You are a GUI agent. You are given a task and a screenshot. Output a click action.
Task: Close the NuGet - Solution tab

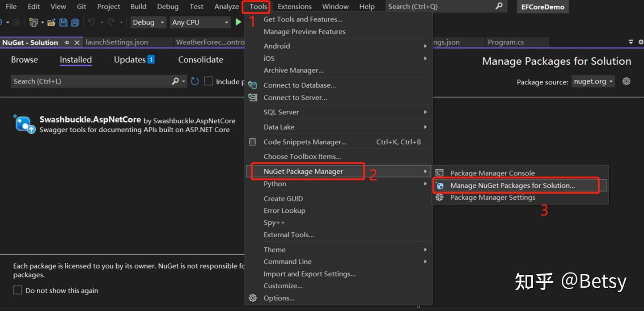click(77, 42)
